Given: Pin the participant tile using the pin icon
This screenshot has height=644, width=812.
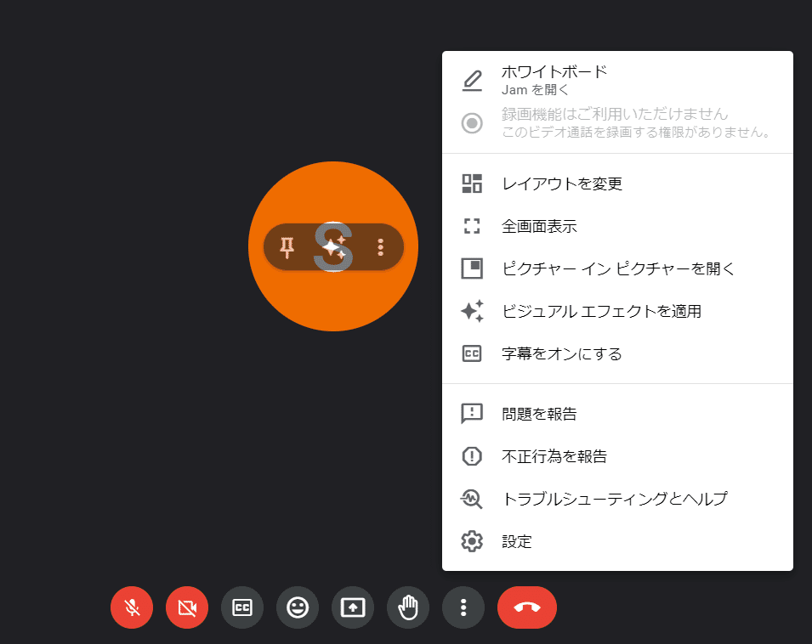Looking at the screenshot, I should pyautogui.click(x=287, y=247).
